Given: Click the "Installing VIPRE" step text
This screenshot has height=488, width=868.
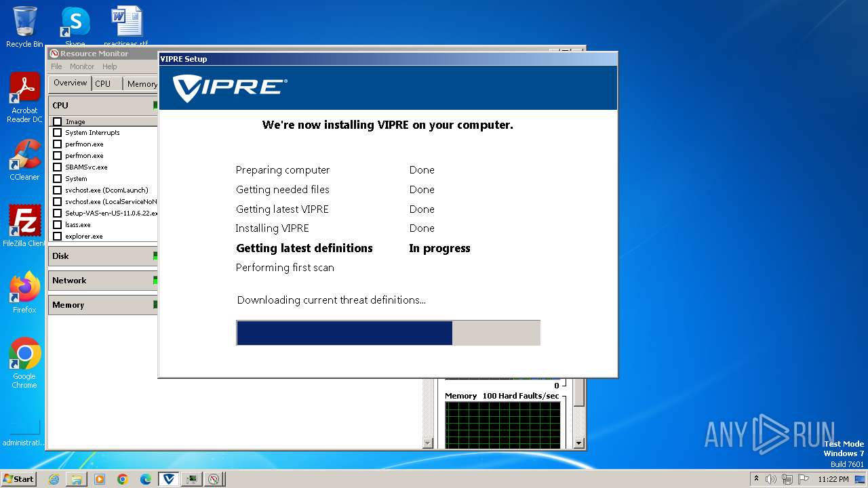Looking at the screenshot, I should [273, 228].
